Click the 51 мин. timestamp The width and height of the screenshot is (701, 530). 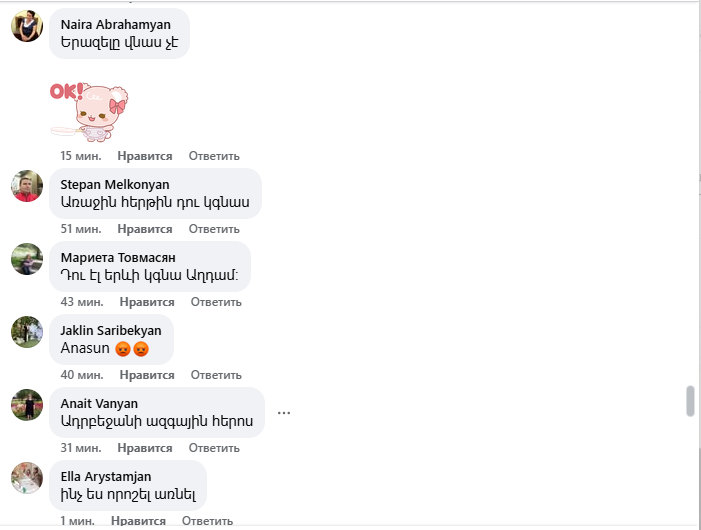pyautogui.click(x=81, y=229)
